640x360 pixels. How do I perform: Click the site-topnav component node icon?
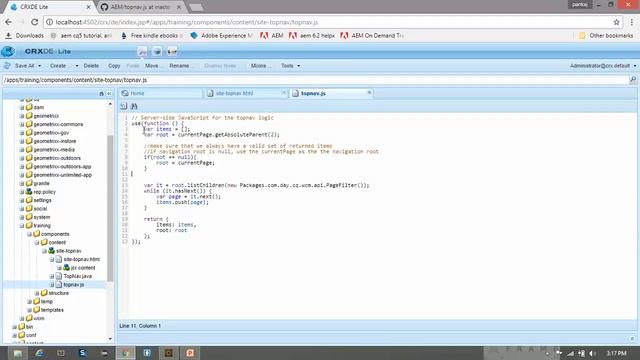tap(51, 251)
